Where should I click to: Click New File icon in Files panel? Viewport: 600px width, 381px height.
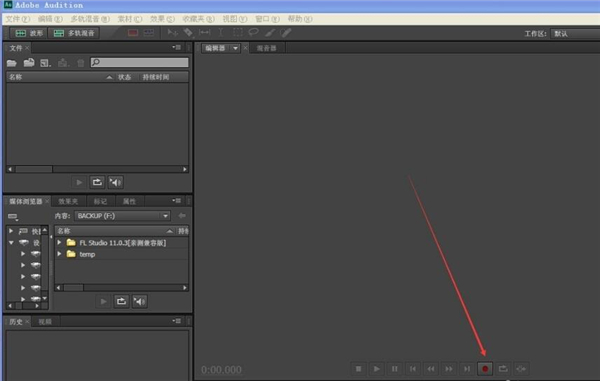pyautogui.click(x=46, y=63)
